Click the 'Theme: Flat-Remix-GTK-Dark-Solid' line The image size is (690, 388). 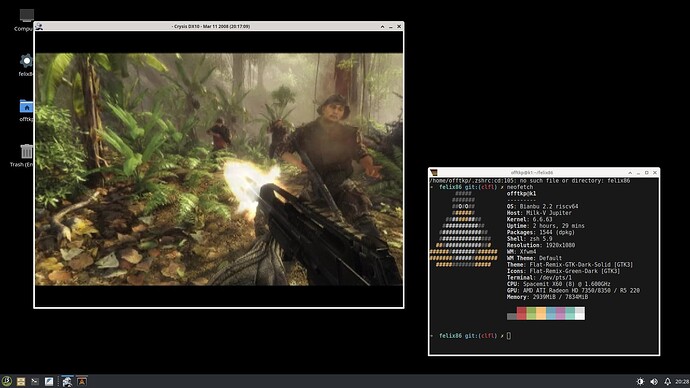(x=570, y=264)
